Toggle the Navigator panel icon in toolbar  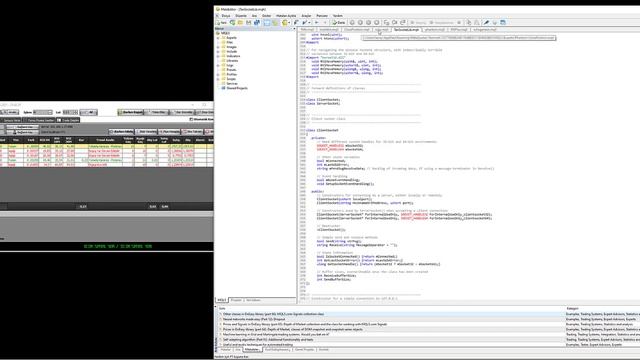point(267,23)
